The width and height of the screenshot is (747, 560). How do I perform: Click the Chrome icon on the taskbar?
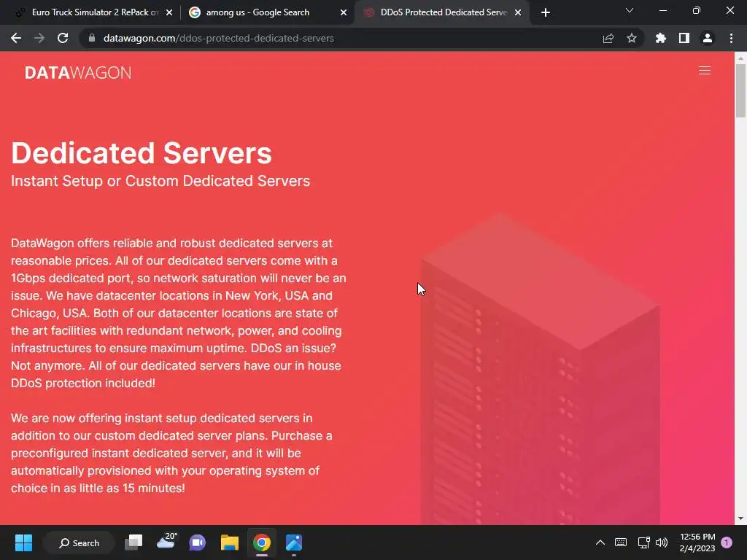tap(262, 542)
